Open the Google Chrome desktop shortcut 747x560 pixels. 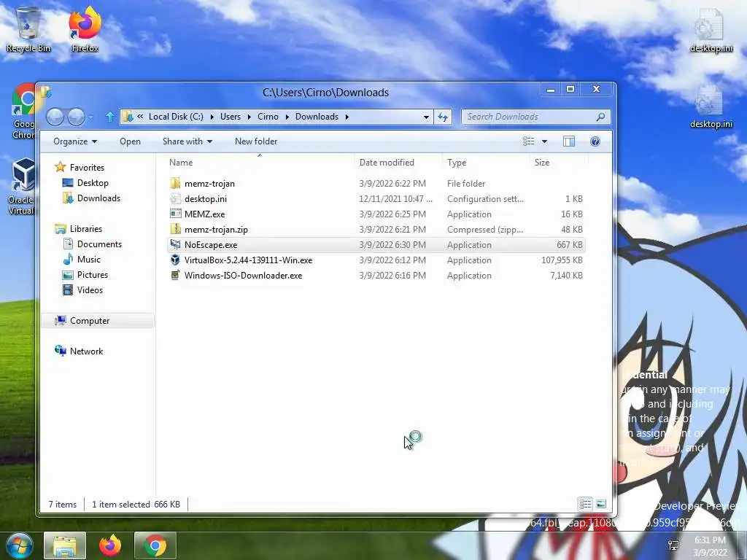[x=23, y=112]
